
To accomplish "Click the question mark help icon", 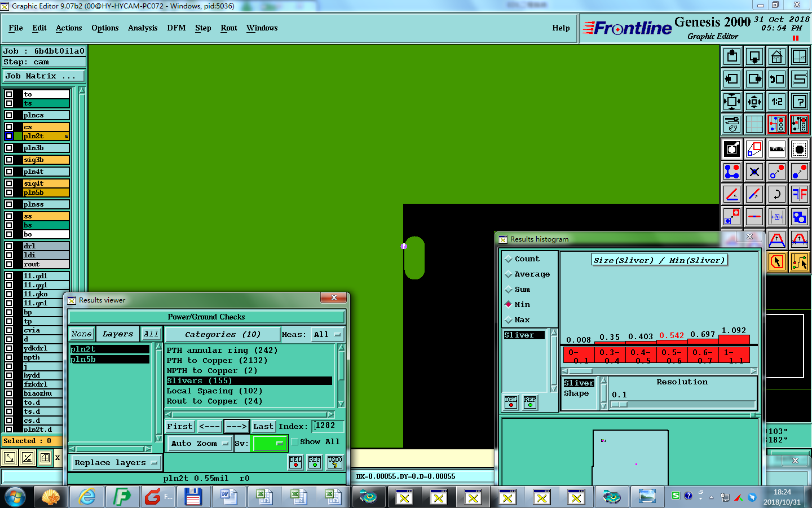I will 800,102.
